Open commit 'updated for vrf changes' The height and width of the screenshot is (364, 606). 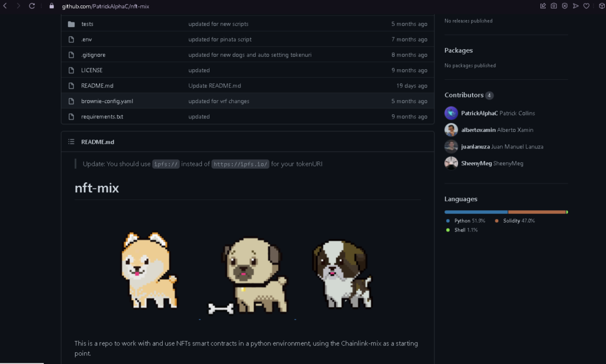pos(219,101)
